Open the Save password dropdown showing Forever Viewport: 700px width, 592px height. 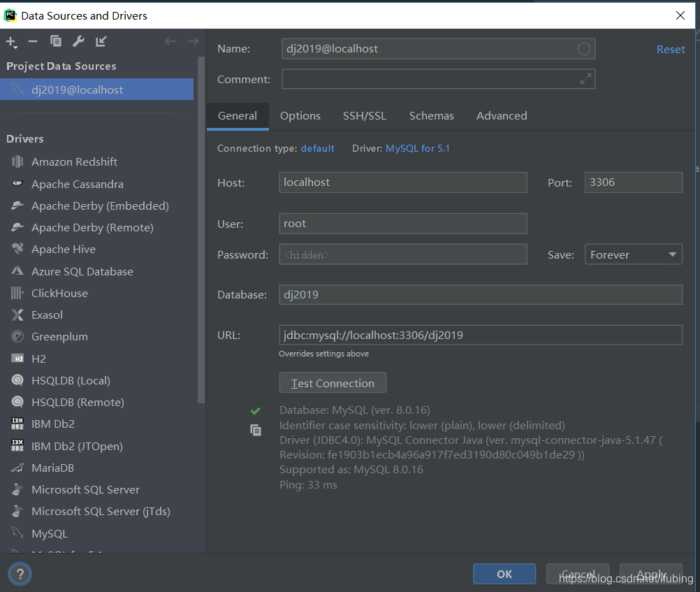(634, 254)
